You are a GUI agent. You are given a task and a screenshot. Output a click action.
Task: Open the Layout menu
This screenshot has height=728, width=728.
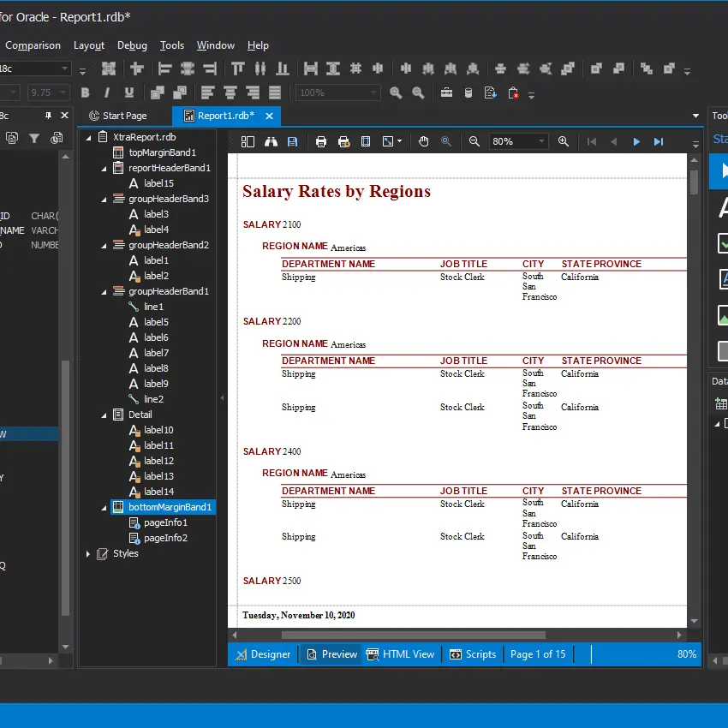[88, 45]
